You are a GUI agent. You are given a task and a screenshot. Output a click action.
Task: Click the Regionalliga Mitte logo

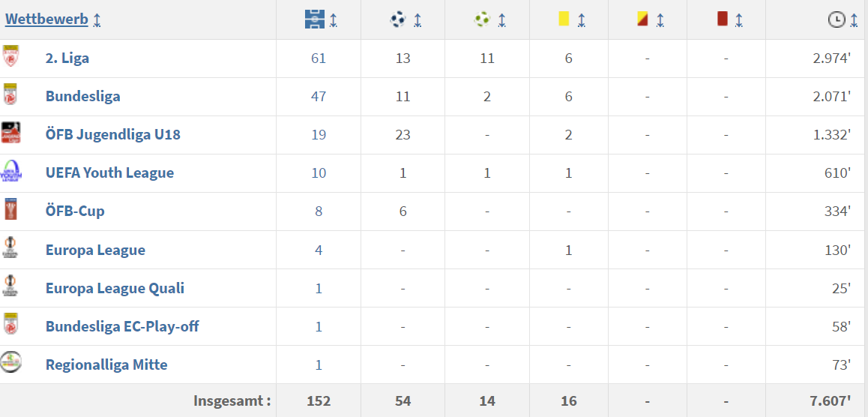[x=11, y=364]
